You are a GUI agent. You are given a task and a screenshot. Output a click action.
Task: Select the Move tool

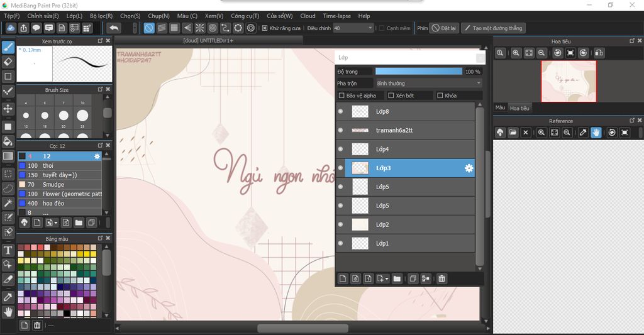tap(8, 109)
